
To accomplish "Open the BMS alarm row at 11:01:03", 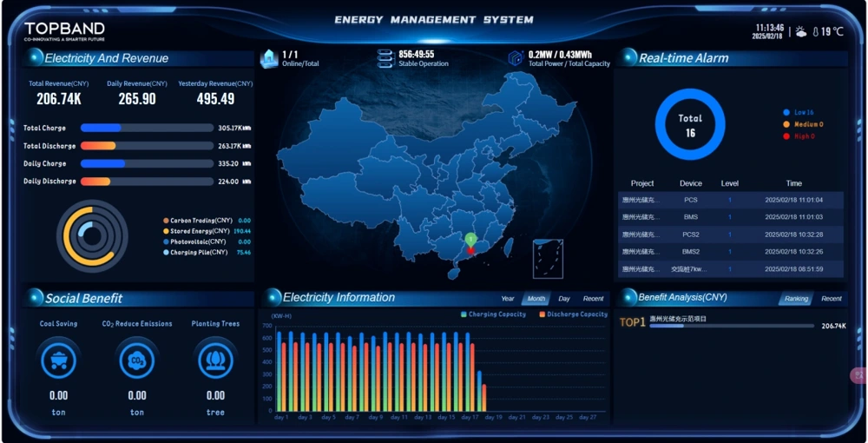I will click(731, 217).
